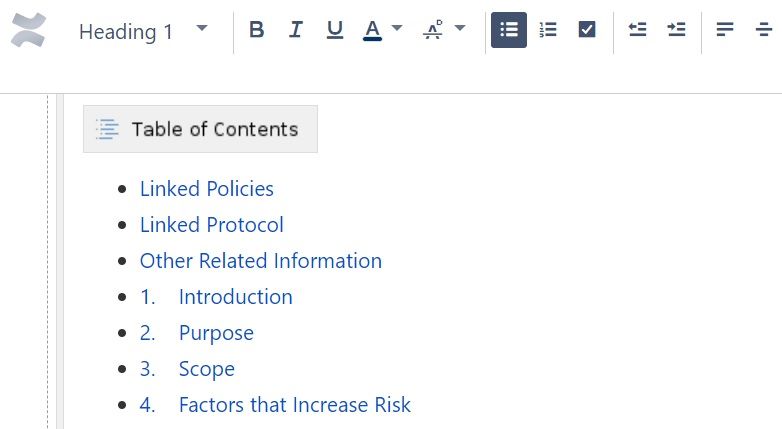Toggle the bullet list button
Viewport: 782px width, 429px height.
[x=509, y=30]
